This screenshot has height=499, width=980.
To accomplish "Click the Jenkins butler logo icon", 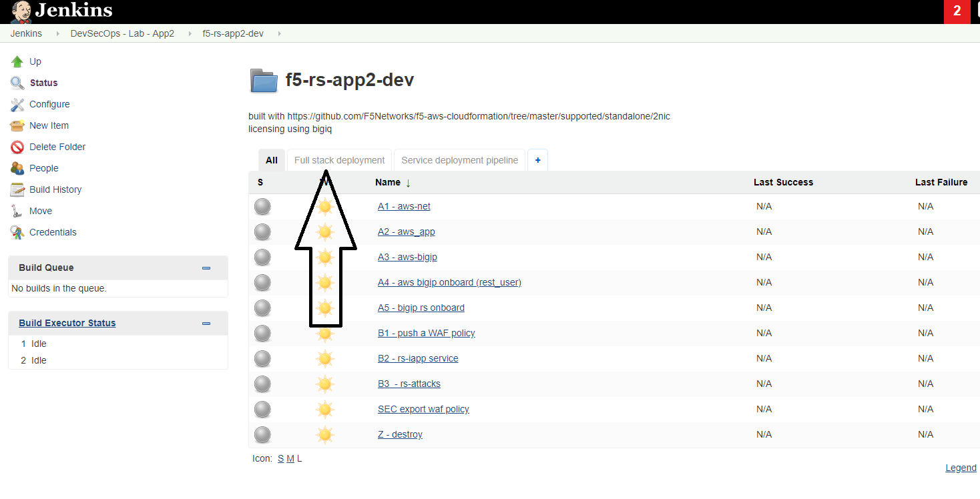I will point(21,11).
